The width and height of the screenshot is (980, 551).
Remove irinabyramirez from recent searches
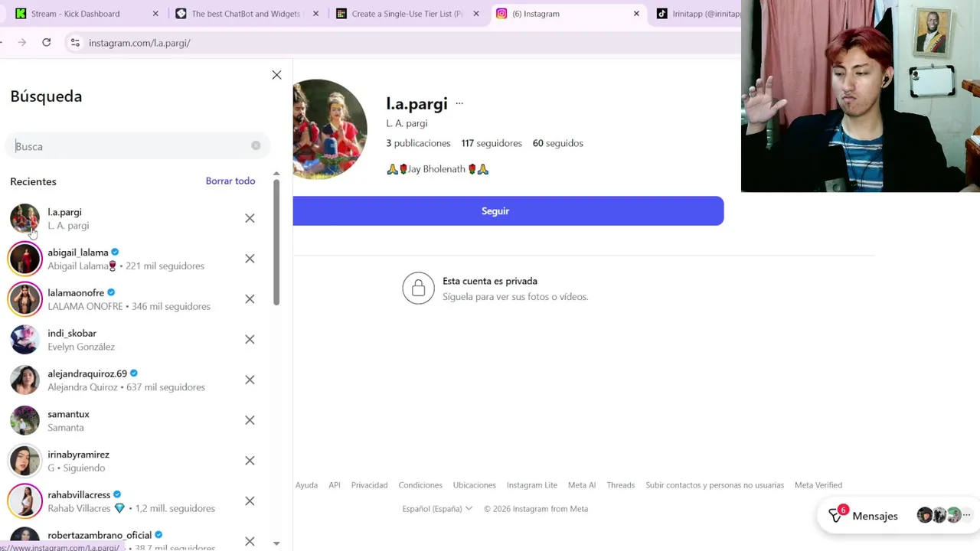[x=250, y=461]
